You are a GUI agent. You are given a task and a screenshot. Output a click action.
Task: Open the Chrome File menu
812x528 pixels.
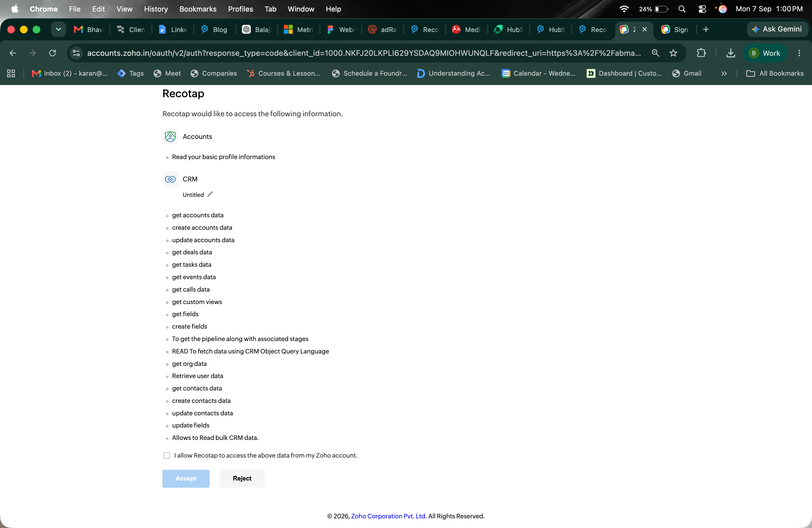click(x=75, y=9)
